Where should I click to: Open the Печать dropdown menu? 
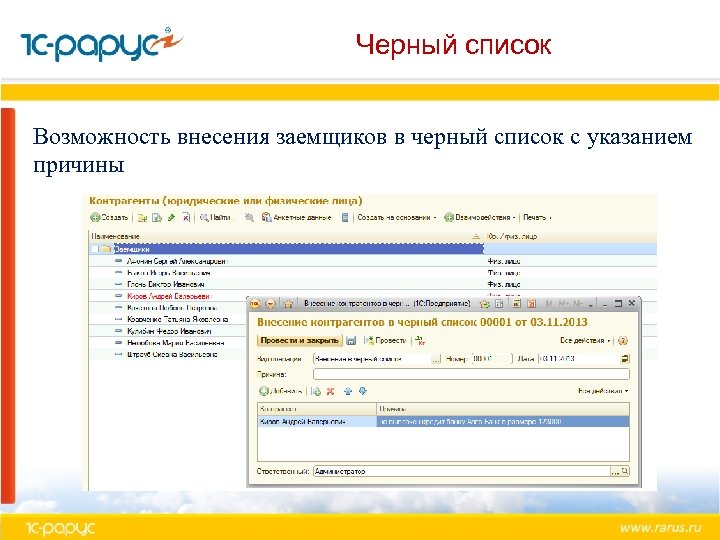click(537, 218)
